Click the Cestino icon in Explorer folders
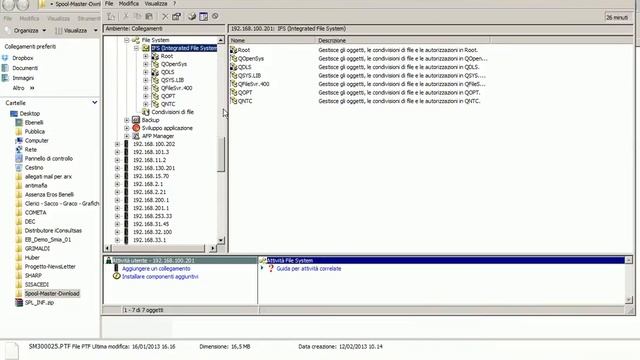The image size is (640, 360). tap(19, 167)
